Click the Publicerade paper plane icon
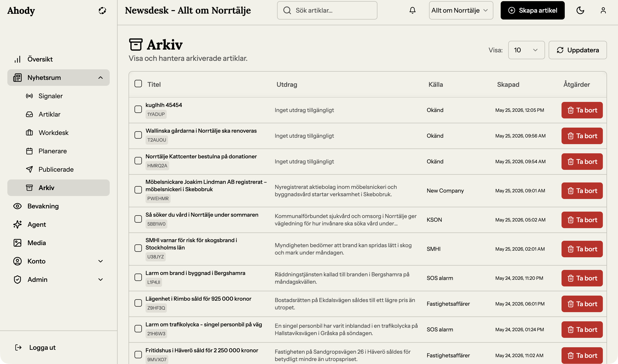The image size is (618, 364). coord(29,169)
